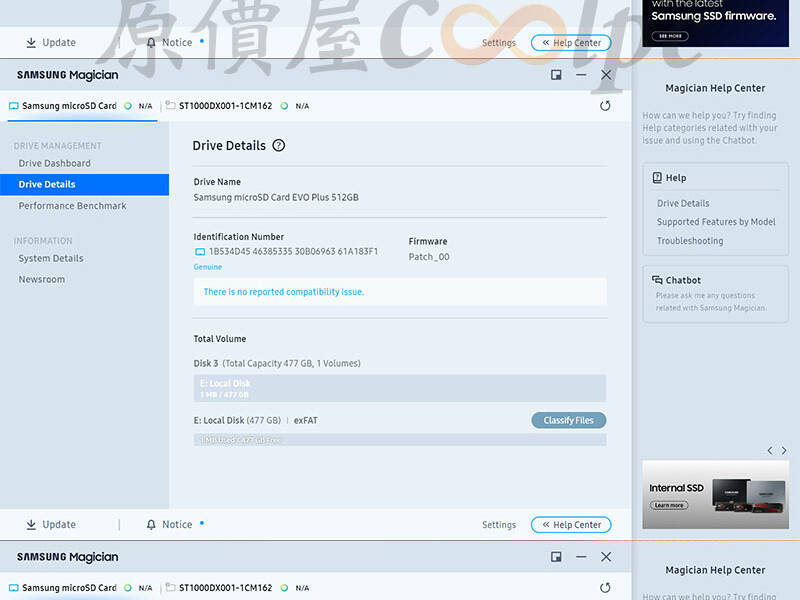This screenshot has height=600, width=800.
Task: Click the Genuine link under the identification number
Action: (x=208, y=267)
